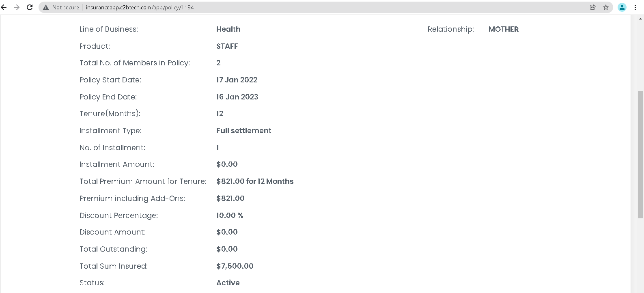Click the MOTHER relationship value
Image resolution: width=644 pixels, height=293 pixels.
(x=504, y=29)
